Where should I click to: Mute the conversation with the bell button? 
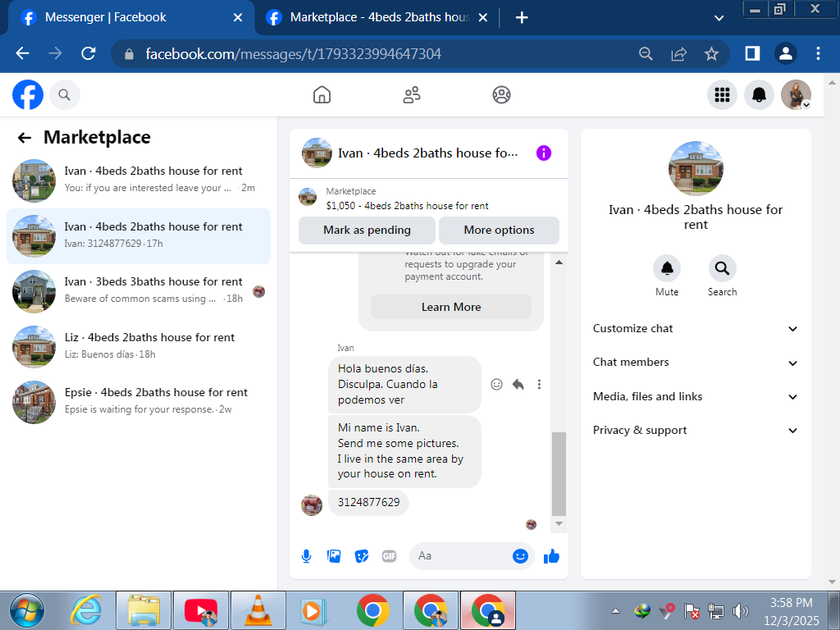tap(667, 268)
